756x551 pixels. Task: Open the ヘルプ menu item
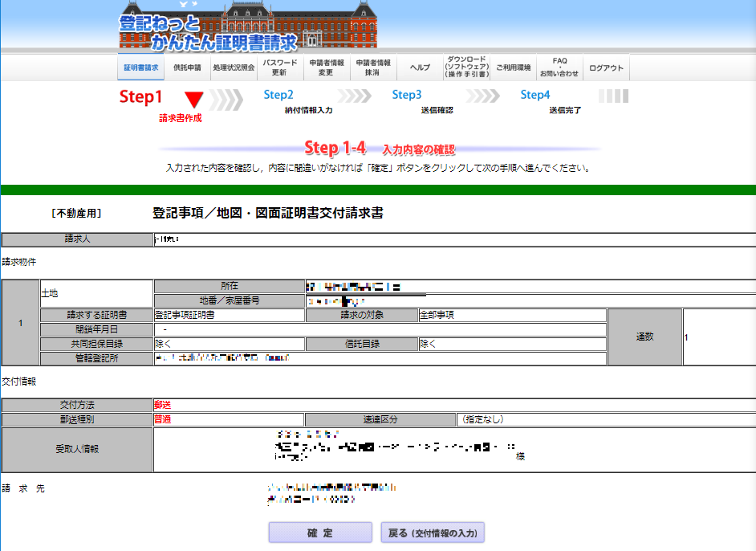(420, 68)
